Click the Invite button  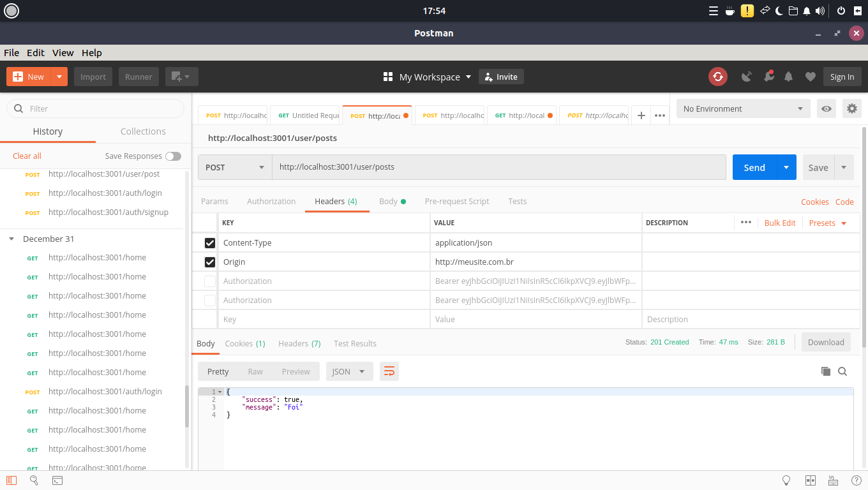(501, 77)
